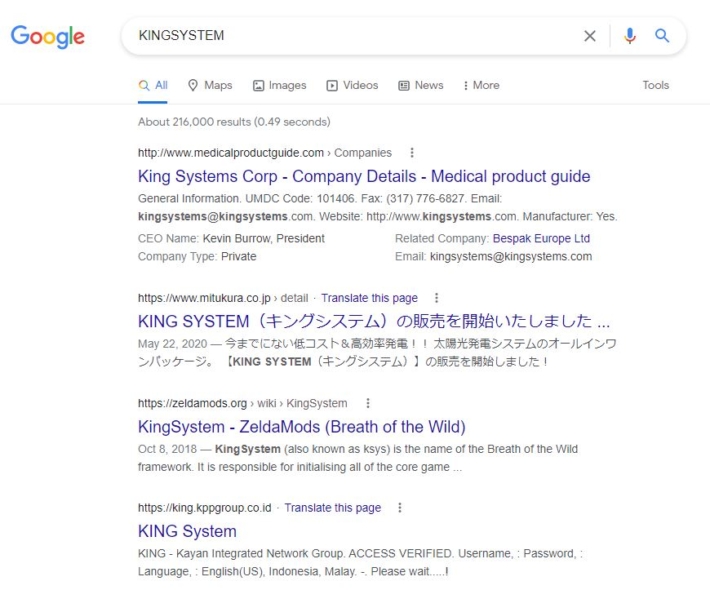Open options for king.kppgroup.co.id result

pyautogui.click(x=399, y=508)
